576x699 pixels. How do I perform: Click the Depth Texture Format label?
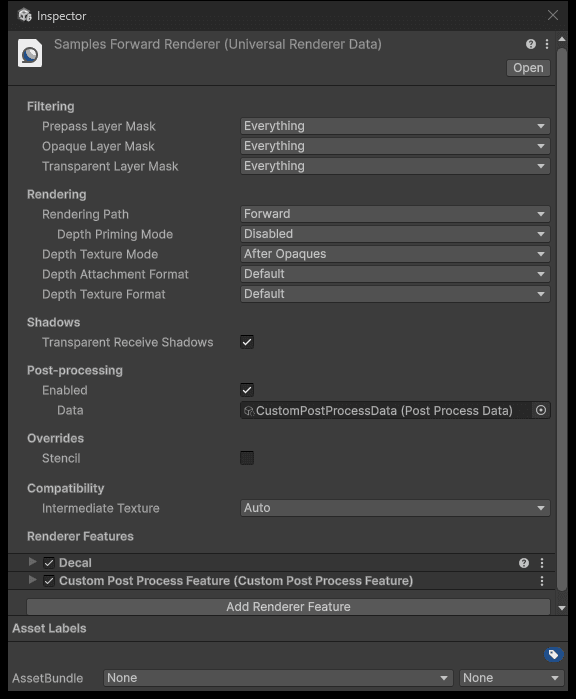coord(103,295)
